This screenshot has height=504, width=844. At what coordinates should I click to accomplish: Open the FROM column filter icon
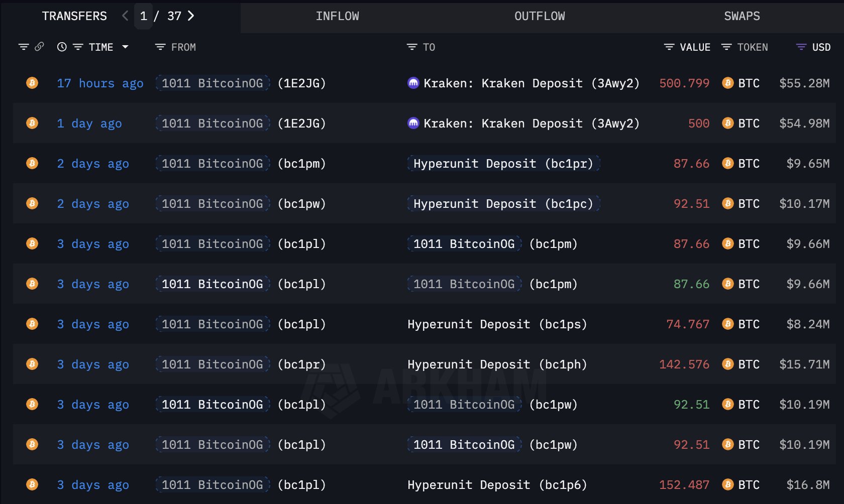[x=160, y=47]
